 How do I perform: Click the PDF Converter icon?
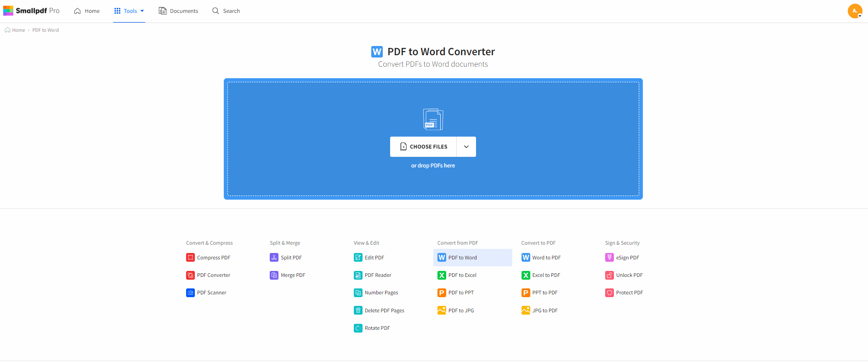(190, 275)
